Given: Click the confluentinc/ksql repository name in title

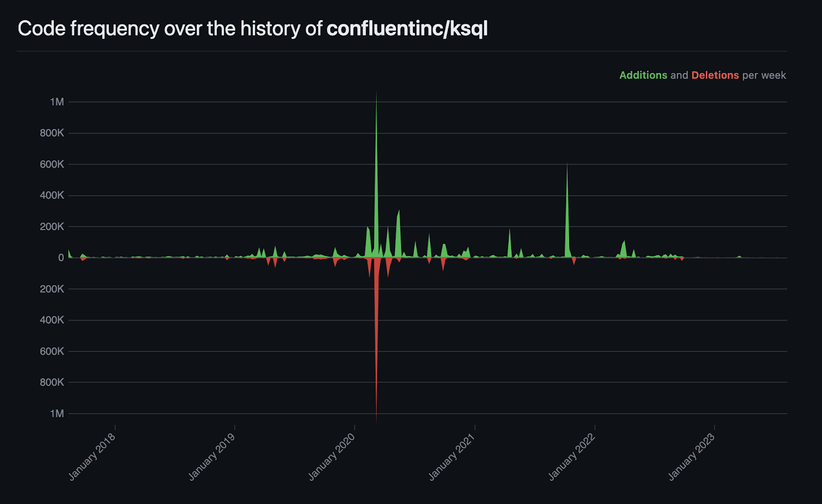Looking at the screenshot, I should [407, 29].
